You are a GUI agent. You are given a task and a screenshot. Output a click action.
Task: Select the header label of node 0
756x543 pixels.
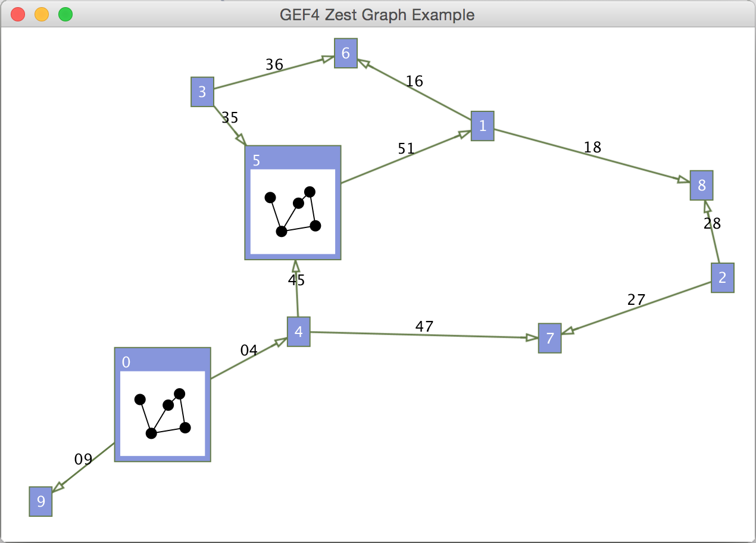tap(126, 362)
